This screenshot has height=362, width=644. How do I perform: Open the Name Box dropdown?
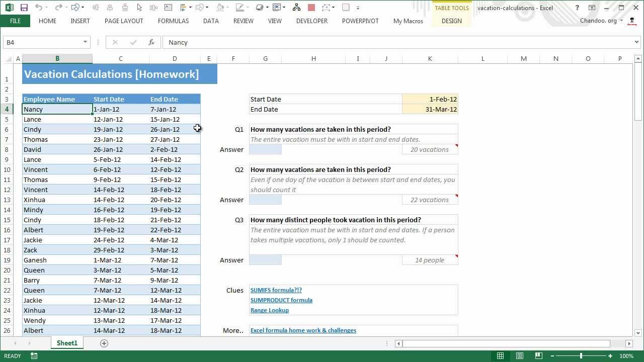click(x=85, y=42)
